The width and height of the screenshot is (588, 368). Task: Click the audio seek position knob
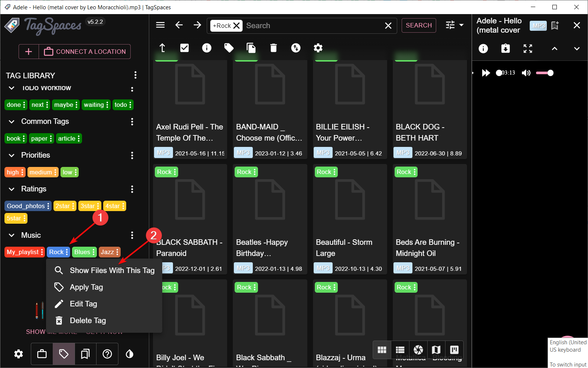(x=499, y=73)
